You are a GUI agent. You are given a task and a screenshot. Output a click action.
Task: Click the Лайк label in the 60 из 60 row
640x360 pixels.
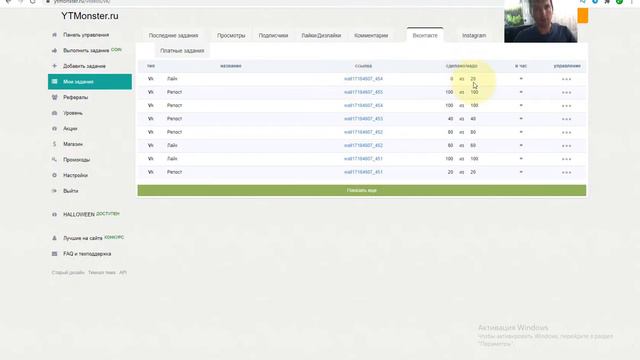pos(172,145)
